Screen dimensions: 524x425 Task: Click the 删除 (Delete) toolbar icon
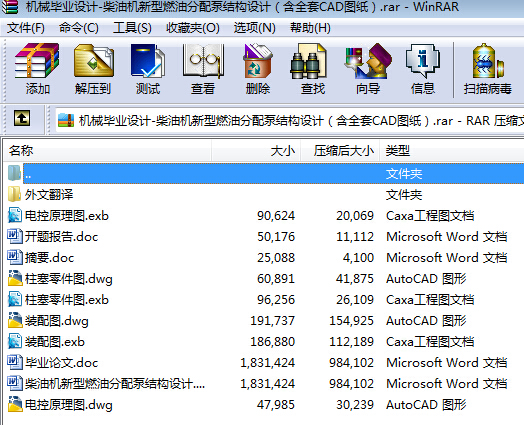[x=257, y=61]
